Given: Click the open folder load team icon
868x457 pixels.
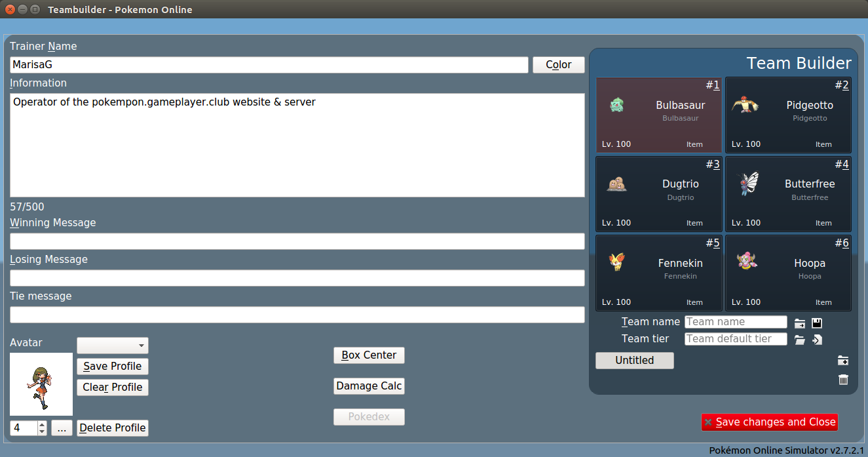Looking at the screenshot, I should pos(800,340).
